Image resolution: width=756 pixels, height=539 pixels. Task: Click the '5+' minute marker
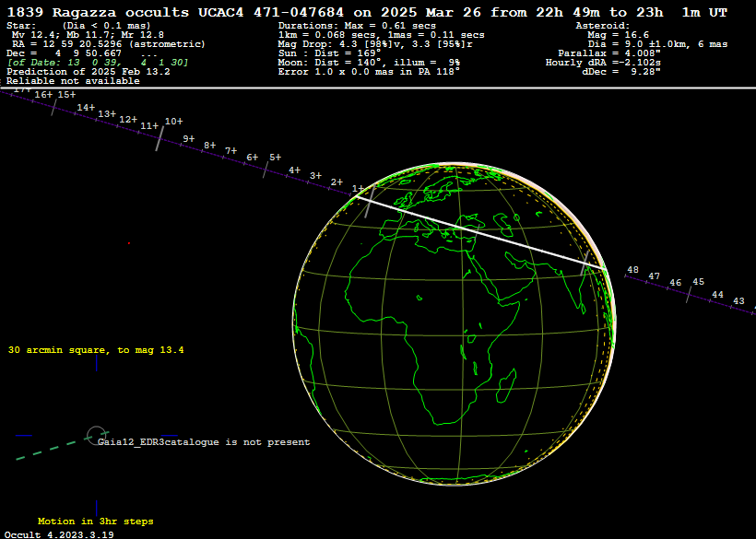tap(276, 157)
